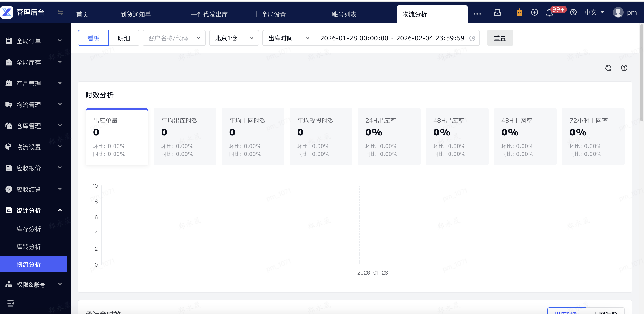The image size is (644, 314).
Task: Switch to the 全局设置 tab
Action: pos(274,15)
